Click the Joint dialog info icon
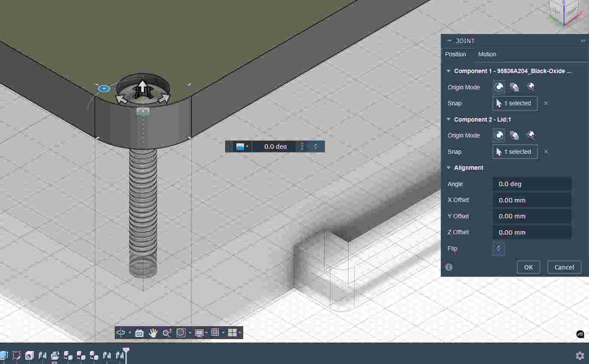The image size is (589, 364). point(449,267)
